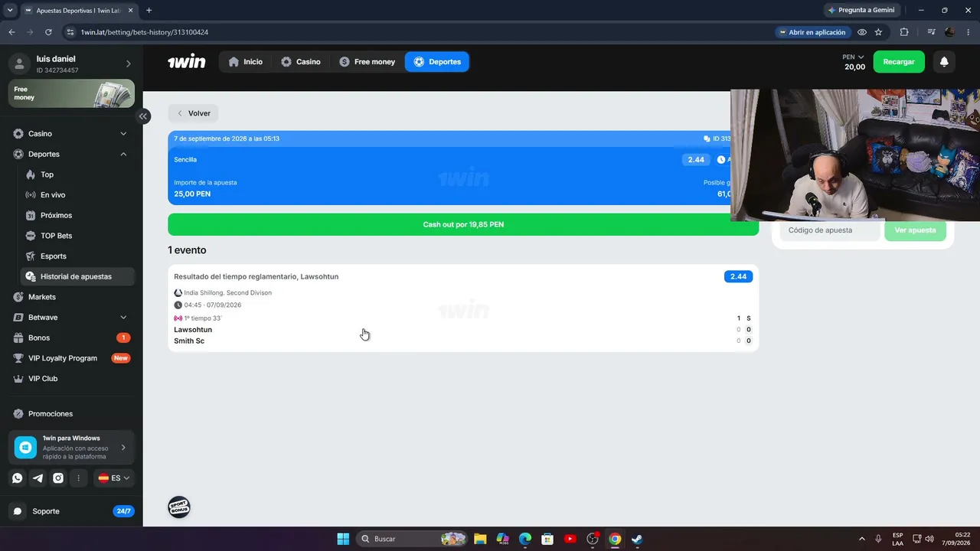
Task: Open VIP Club sidebar item
Action: [x=71, y=379]
